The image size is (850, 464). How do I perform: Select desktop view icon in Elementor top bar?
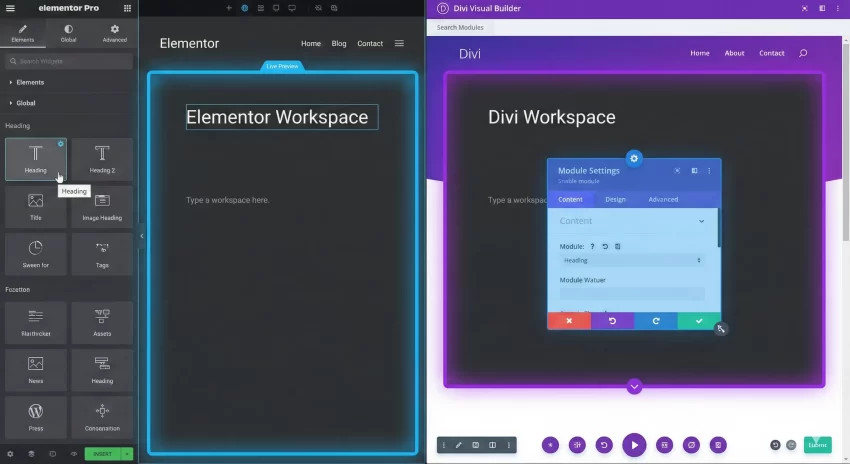pyautogui.click(x=292, y=8)
